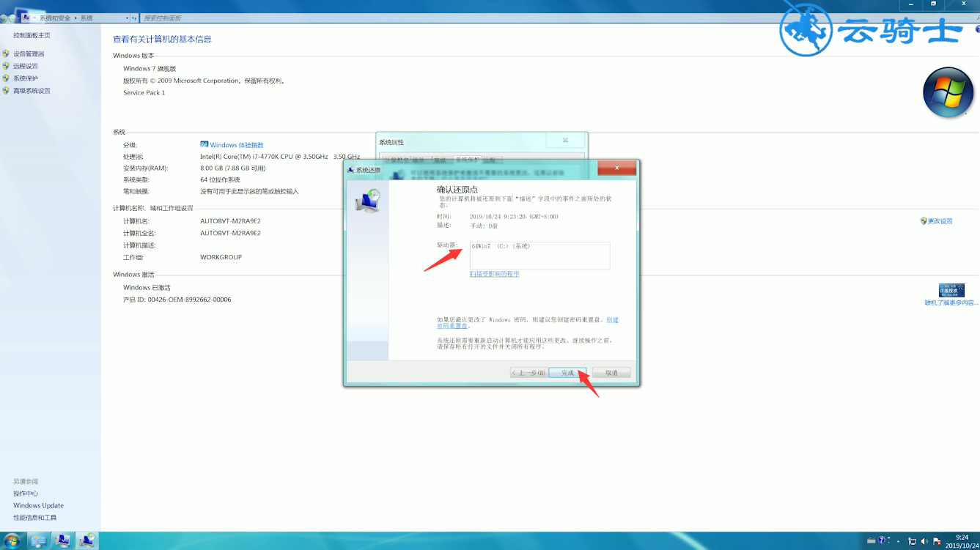Click the 系统还原 title bar icon

350,170
